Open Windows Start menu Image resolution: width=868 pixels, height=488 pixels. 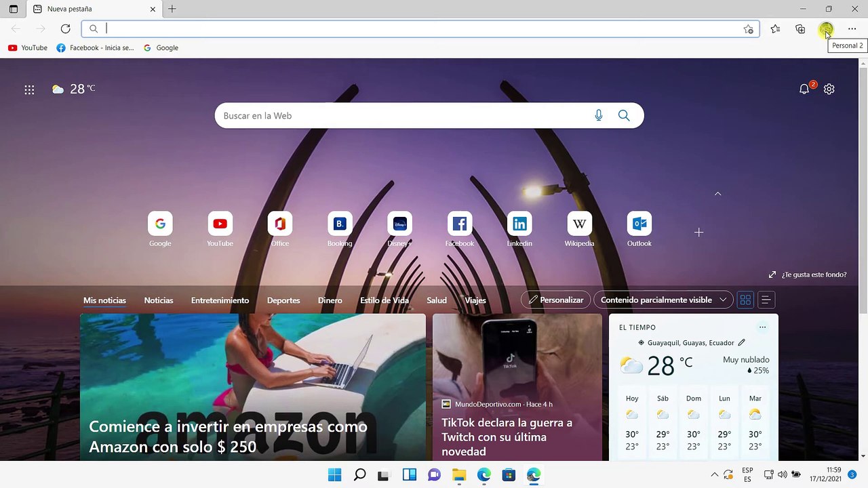click(335, 475)
